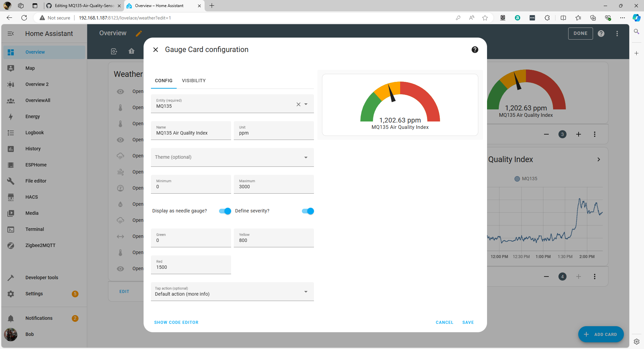Edit the Name field
Image resolution: width=644 pixels, height=349 pixels.
191,131
